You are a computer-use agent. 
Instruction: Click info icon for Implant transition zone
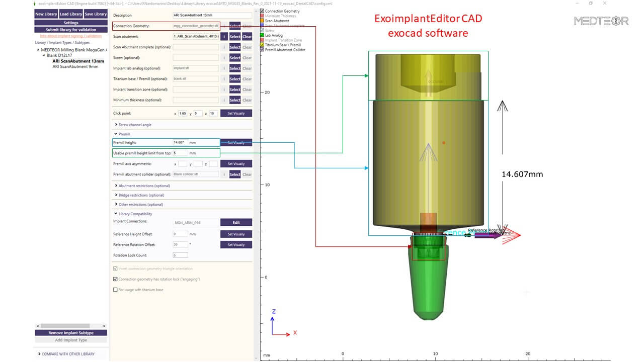[x=224, y=89]
